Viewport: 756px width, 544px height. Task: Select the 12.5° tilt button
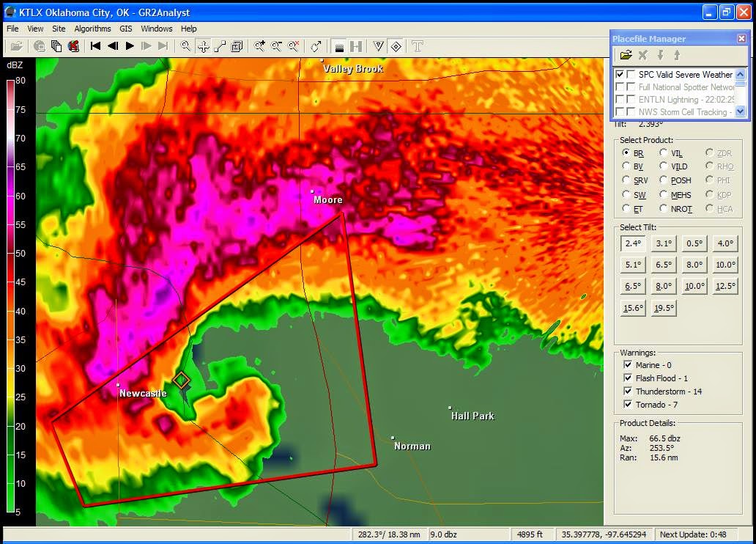725,286
